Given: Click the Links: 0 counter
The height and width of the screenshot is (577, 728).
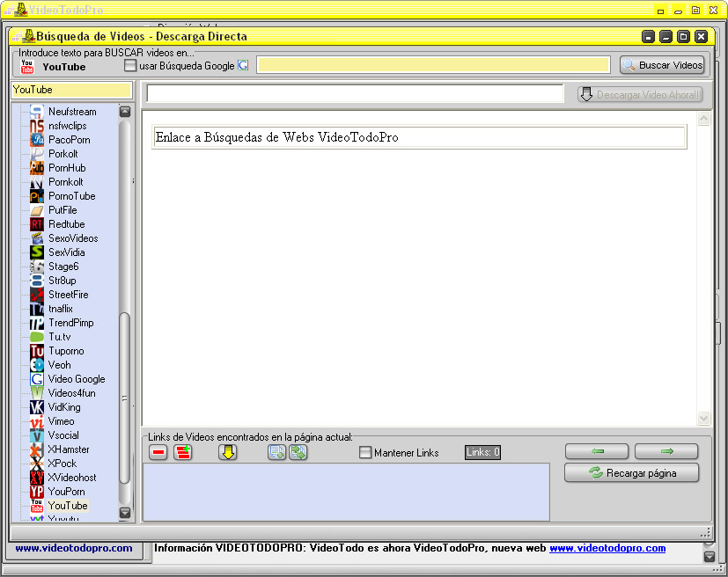Looking at the screenshot, I should tap(483, 452).
